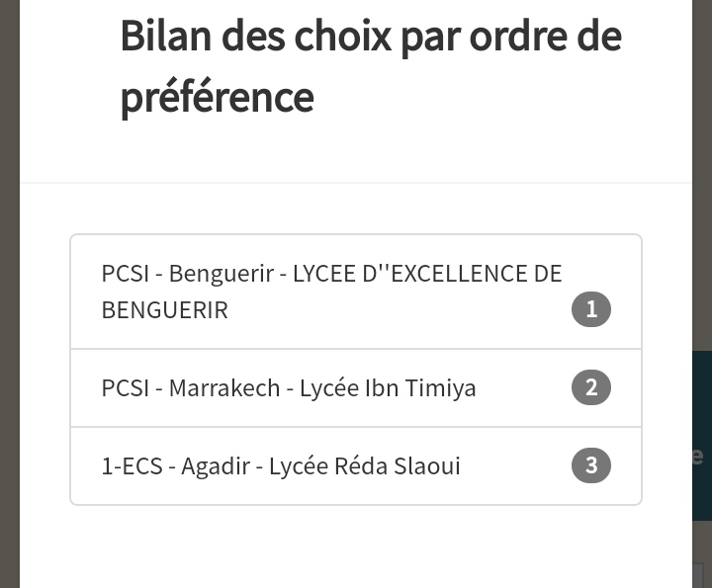The width and height of the screenshot is (712, 588).
Task: Click the rank 2 badge beside Marrakech
Action: pos(591,387)
